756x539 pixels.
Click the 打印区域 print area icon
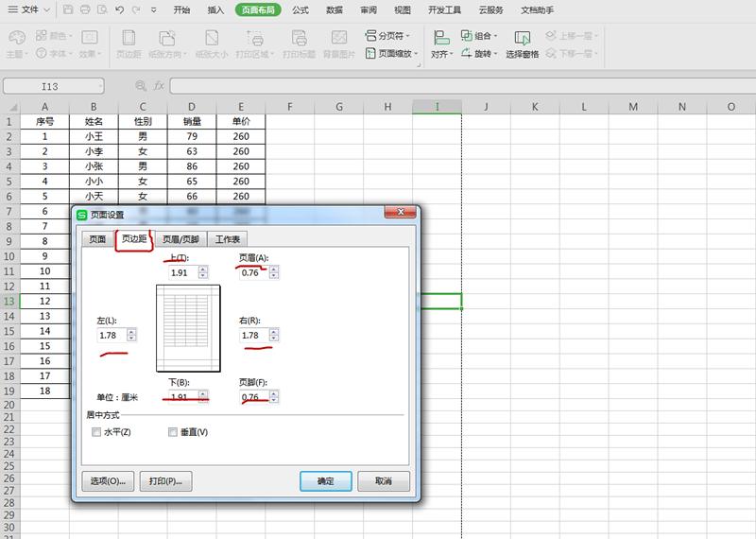[254, 38]
